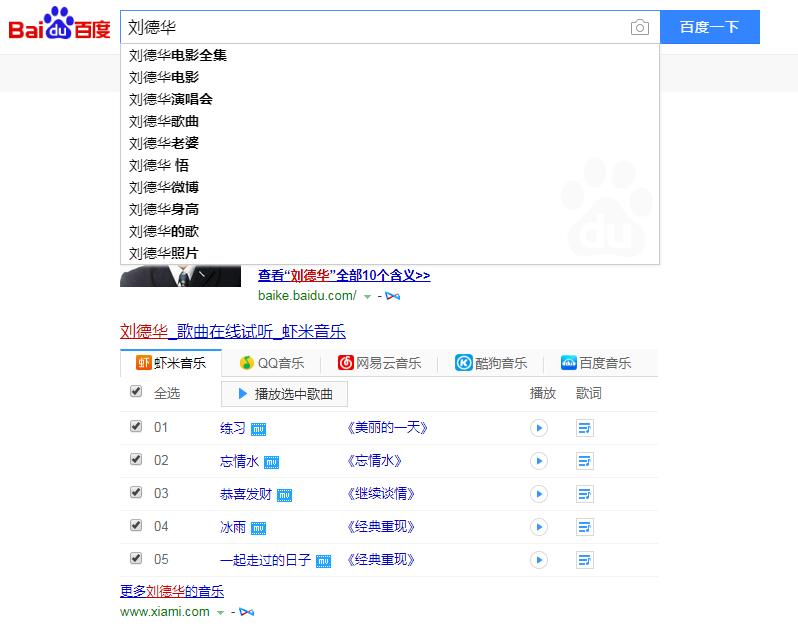Screen dimensions: 798x636
Task: Click 播放选中歌曲 button
Action: 284,394
